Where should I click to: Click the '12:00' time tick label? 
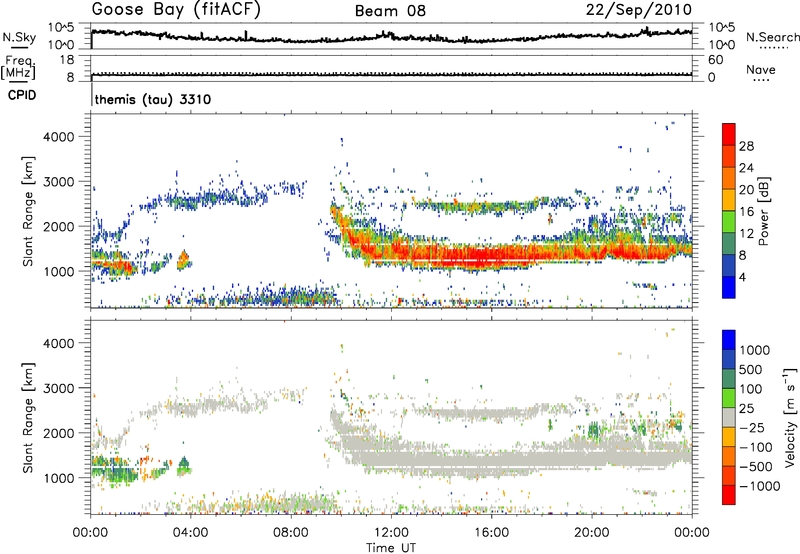tap(391, 533)
